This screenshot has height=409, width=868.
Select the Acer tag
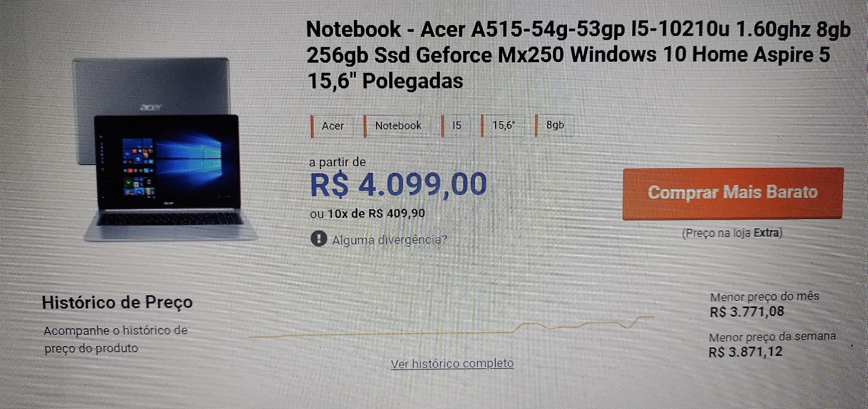click(x=332, y=126)
